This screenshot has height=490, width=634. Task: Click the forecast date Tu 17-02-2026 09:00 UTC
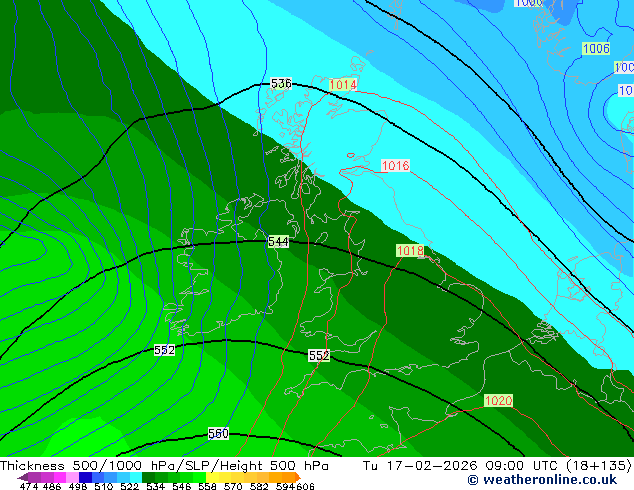[462, 465]
